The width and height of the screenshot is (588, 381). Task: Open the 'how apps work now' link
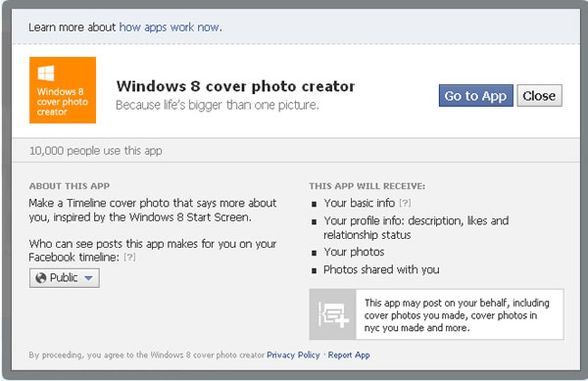click(171, 27)
